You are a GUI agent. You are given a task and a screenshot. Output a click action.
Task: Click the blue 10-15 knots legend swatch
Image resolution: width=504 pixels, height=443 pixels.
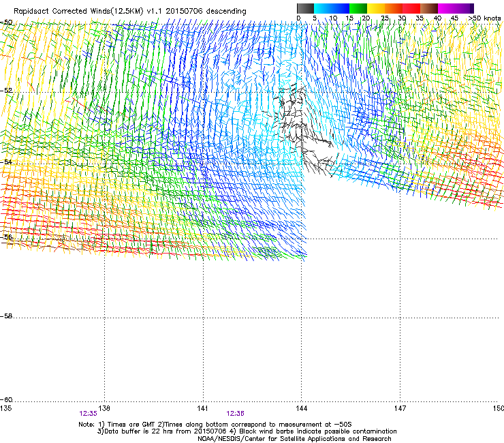tap(341, 8)
